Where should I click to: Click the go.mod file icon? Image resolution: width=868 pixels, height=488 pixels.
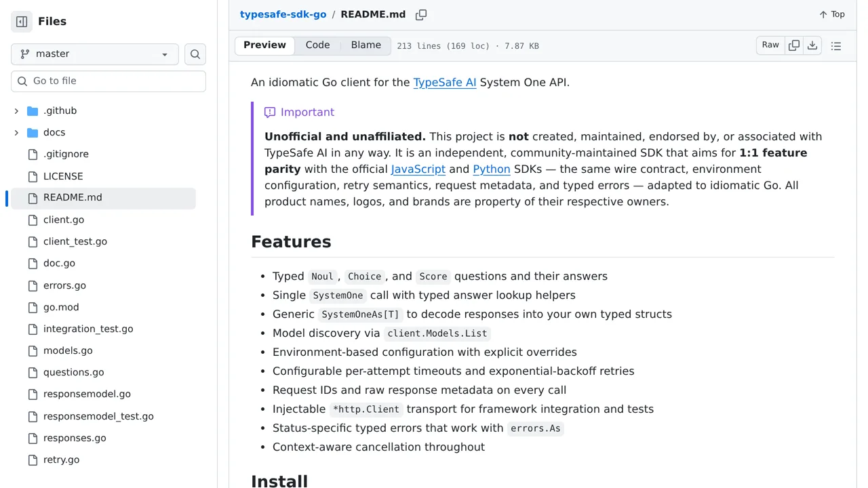(33, 307)
